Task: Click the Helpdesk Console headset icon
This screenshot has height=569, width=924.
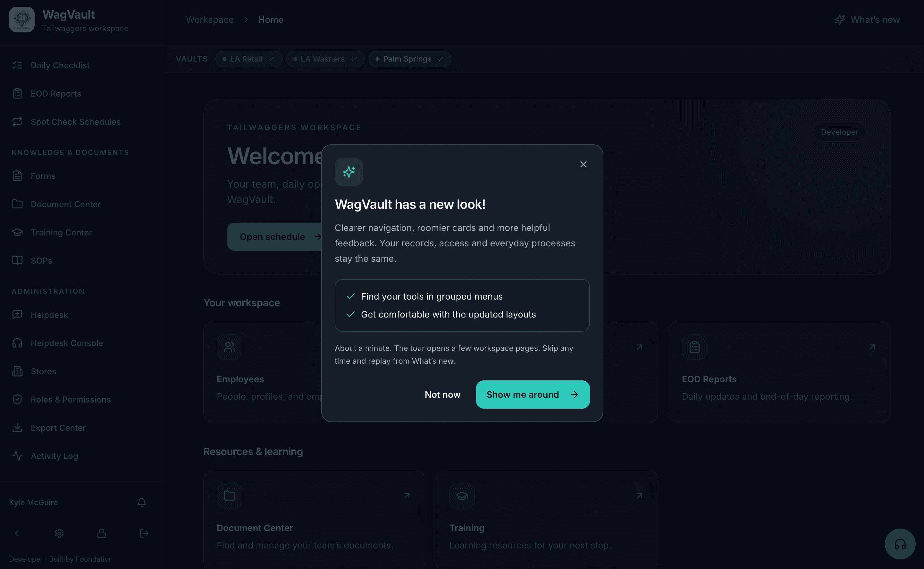Action: (17, 343)
